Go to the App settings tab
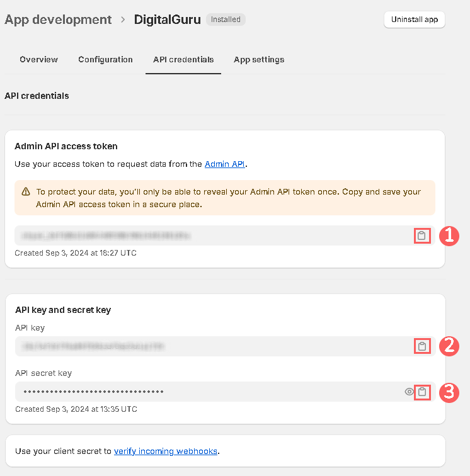The height and width of the screenshot is (476, 470). tap(259, 60)
